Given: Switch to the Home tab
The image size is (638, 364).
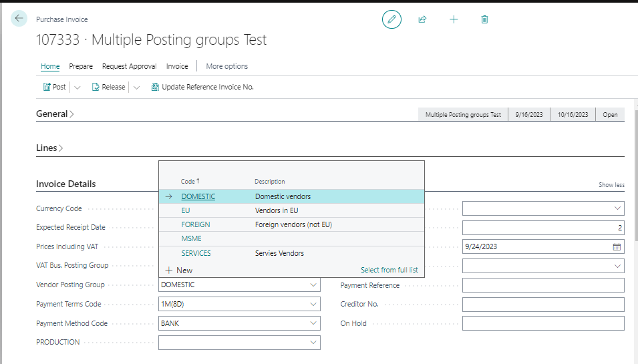Looking at the screenshot, I should (50, 66).
